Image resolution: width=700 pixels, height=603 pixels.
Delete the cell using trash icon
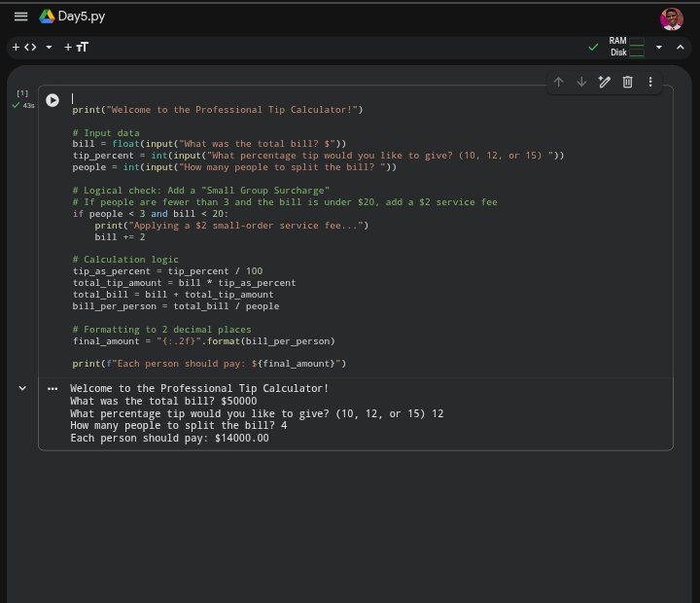pos(628,82)
